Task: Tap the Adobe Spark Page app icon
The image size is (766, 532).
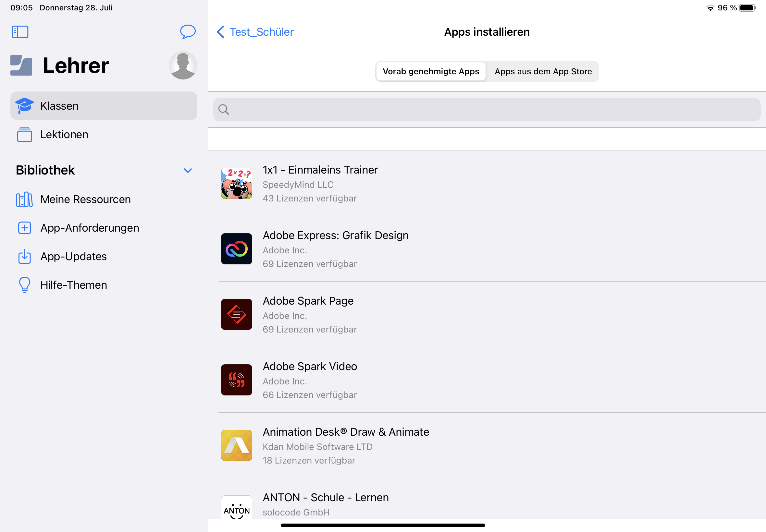Action: pos(236,314)
